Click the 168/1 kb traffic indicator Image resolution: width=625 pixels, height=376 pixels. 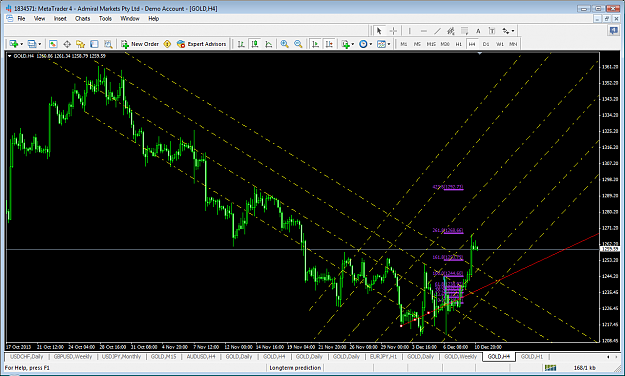tap(585, 368)
